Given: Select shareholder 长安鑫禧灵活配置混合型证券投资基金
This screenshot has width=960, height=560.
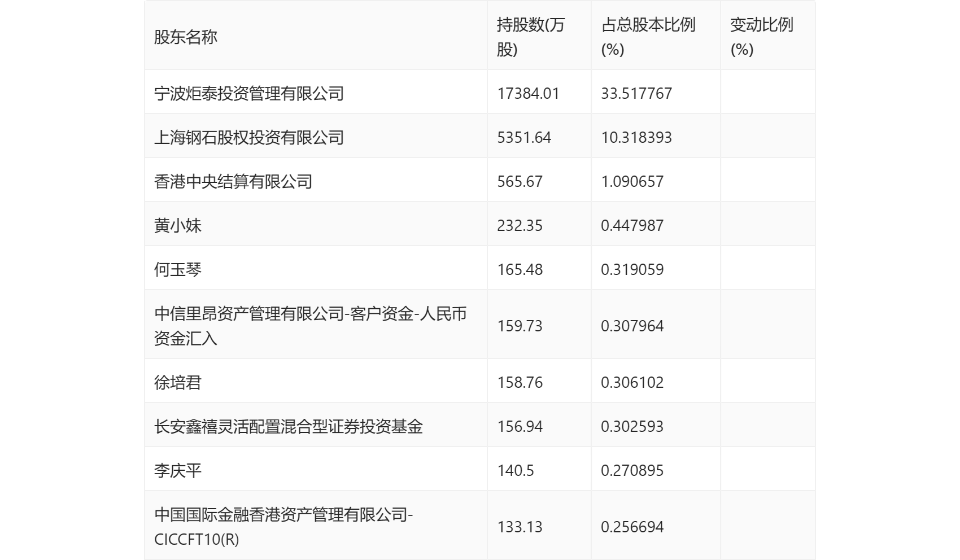Looking at the screenshot, I should (289, 426).
